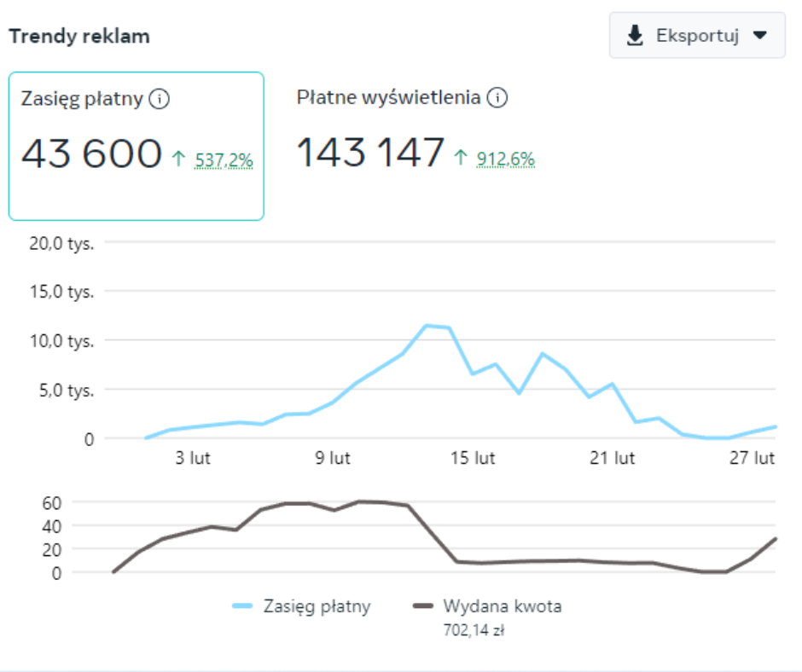The width and height of the screenshot is (802, 672).
Task: Click the 702,14 zł amount text
Action: pyautogui.click(x=474, y=630)
